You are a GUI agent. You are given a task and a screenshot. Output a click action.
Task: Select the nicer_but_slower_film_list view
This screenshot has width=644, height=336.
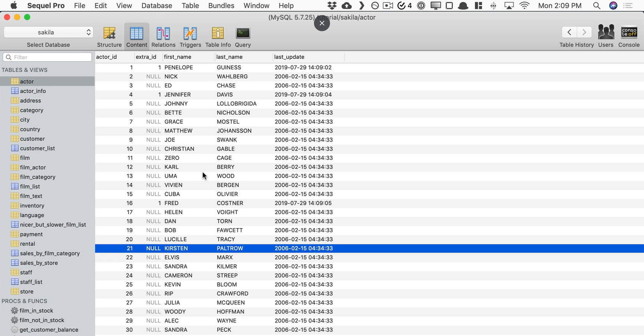click(47, 225)
